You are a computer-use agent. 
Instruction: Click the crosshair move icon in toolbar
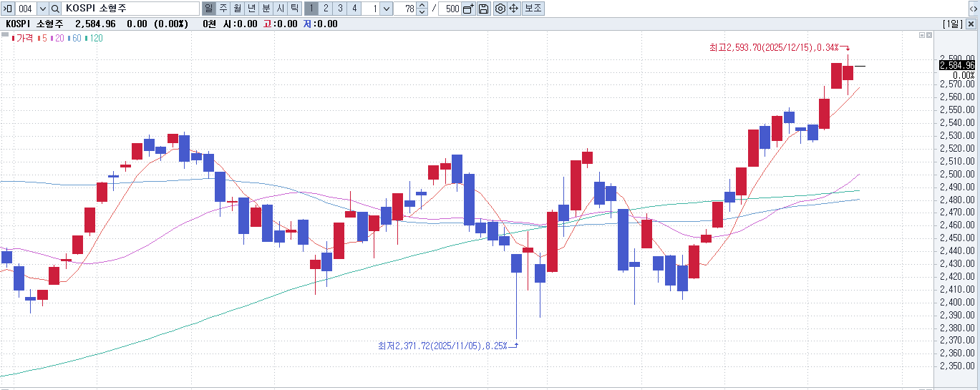513,9
